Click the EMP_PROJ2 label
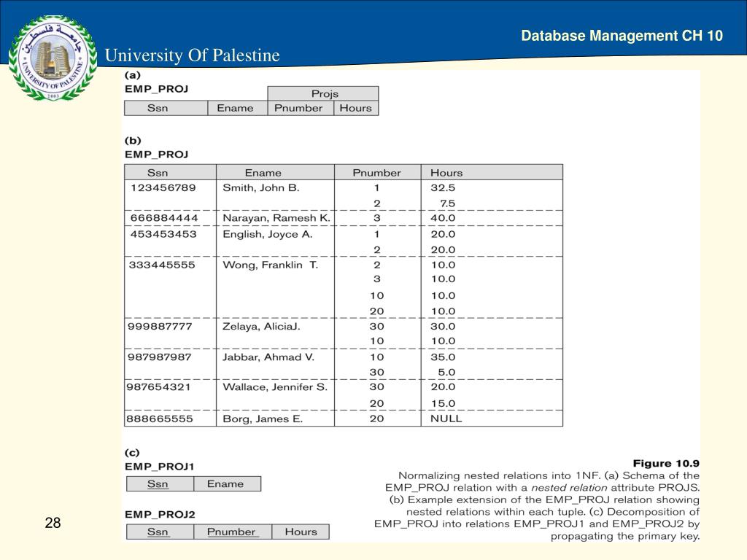Image resolution: width=747 pixels, height=560 pixels. tap(160, 515)
